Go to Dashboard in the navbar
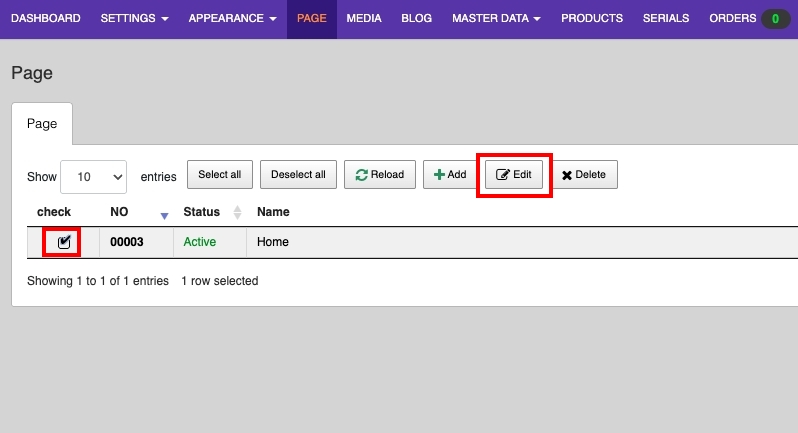This screenshot has height=433, width=798. [46, 19]
